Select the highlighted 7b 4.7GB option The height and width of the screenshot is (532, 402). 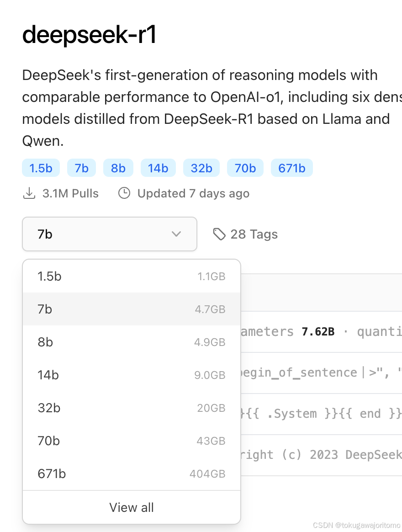[x=132, y=309]
